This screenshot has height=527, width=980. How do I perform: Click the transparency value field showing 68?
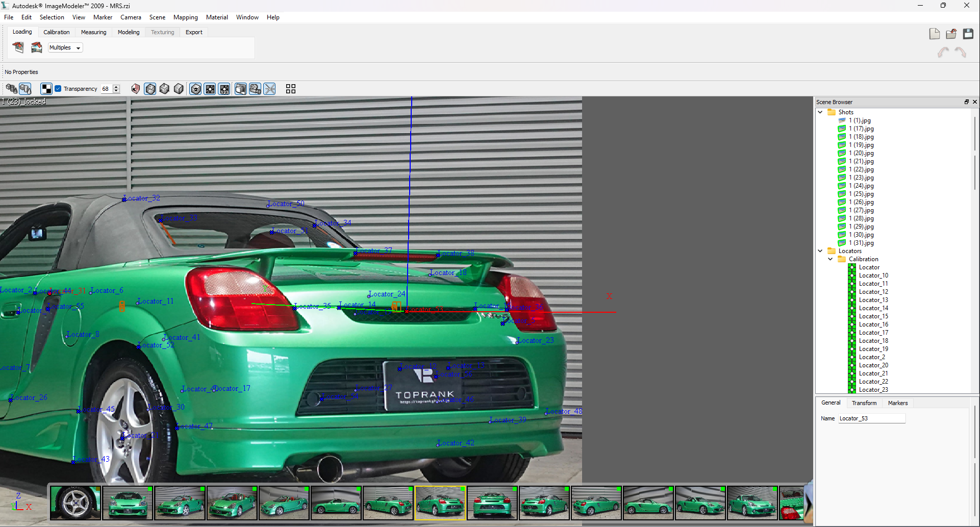coord(106,89)
